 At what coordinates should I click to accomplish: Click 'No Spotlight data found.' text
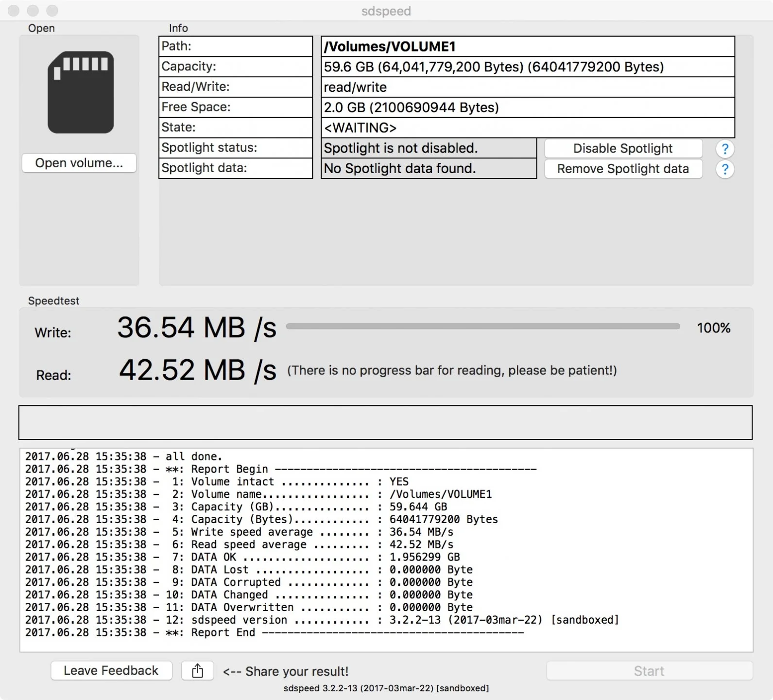pyautogui.click(x=429, y=169)
